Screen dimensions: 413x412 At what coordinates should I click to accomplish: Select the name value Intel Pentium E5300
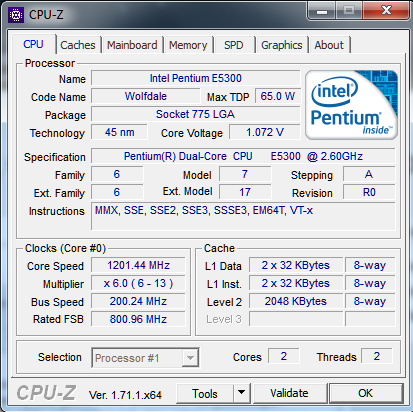tap(196, 78)
